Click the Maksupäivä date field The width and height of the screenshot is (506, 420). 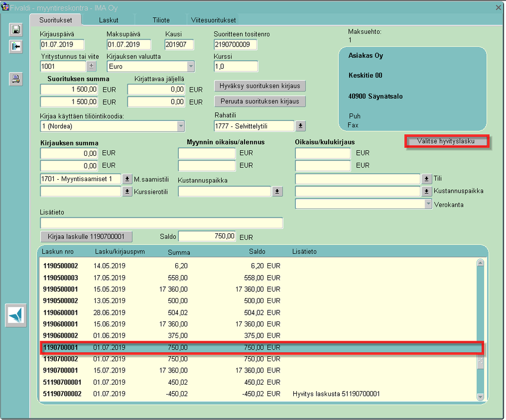[x=129, y=45]
